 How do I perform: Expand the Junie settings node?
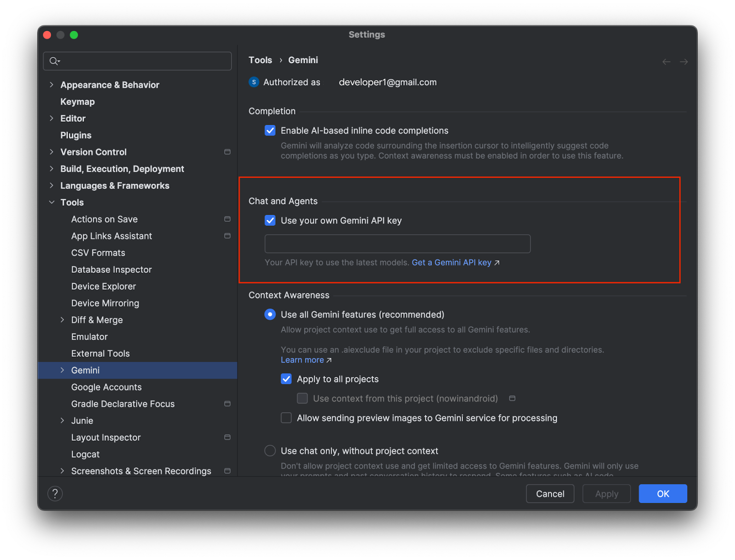(62, 420)
